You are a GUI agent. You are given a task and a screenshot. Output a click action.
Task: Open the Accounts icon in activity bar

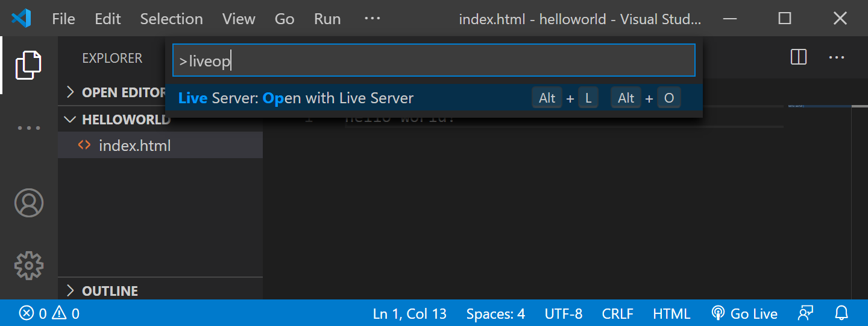point(29,203)
